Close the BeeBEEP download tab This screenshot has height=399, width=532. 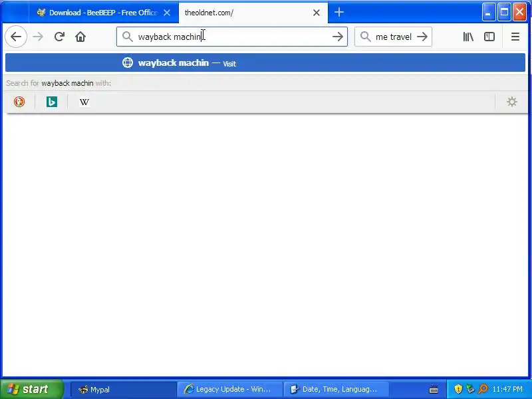(x=167, y=13)
